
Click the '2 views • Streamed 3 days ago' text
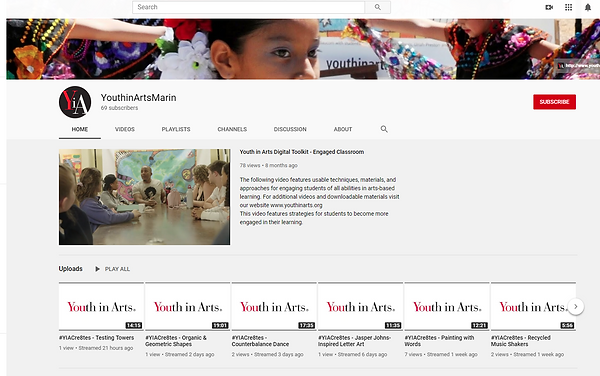[267, 355]
